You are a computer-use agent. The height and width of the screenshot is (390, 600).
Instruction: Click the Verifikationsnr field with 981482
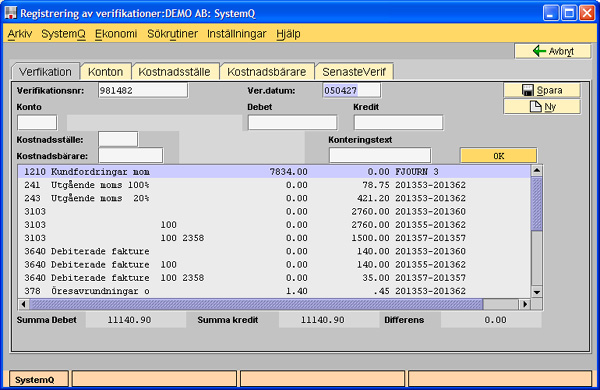tap(143, 91)
